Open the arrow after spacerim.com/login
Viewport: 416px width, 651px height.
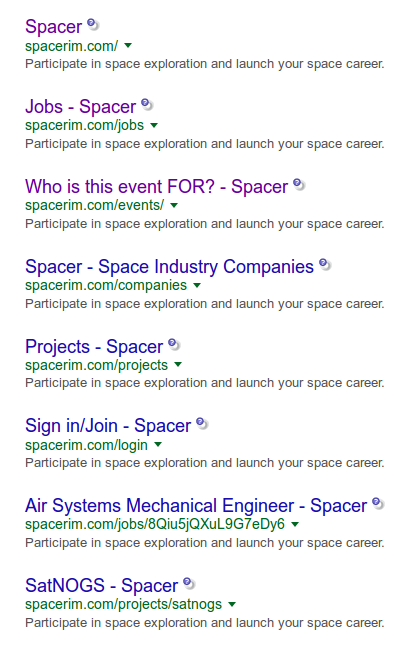click(158, 445)
